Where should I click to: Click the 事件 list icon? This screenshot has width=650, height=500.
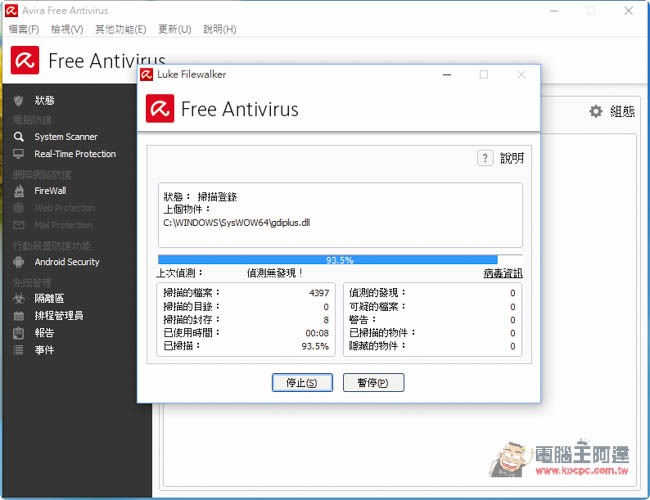click(x=19, y=350)
